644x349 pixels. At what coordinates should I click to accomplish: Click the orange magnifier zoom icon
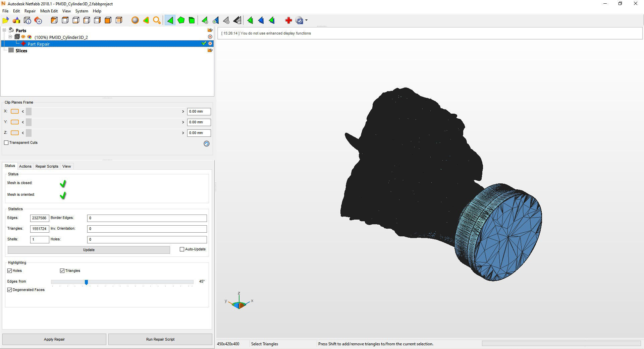(x=157, y=20)
